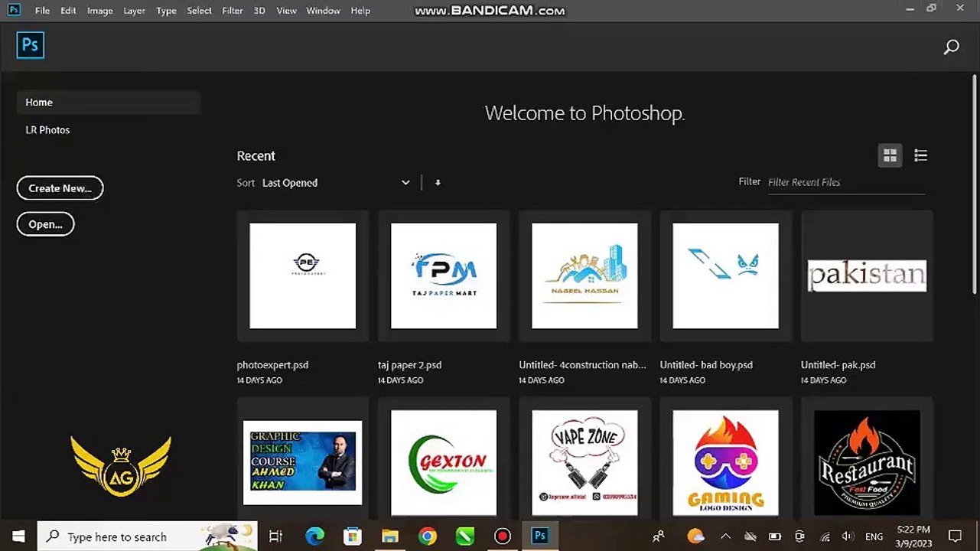Image resolution: width=980 pixels, height=551 pixels.
Task: Open the bad boy.psd thumbnail
Action: tap(726, 275)
